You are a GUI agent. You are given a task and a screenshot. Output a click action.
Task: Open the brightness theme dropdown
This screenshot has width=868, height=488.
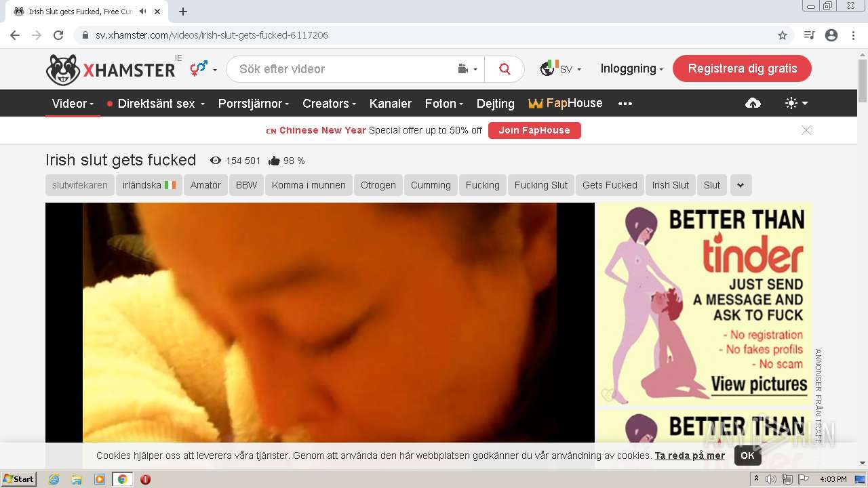[x=797, y=103]
